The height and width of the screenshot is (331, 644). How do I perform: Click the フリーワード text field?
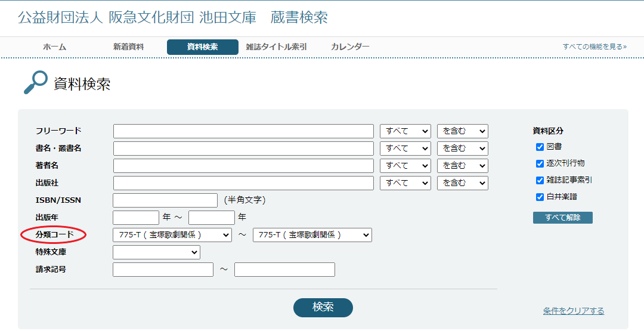pyautogui.click(x=243, y=131)
